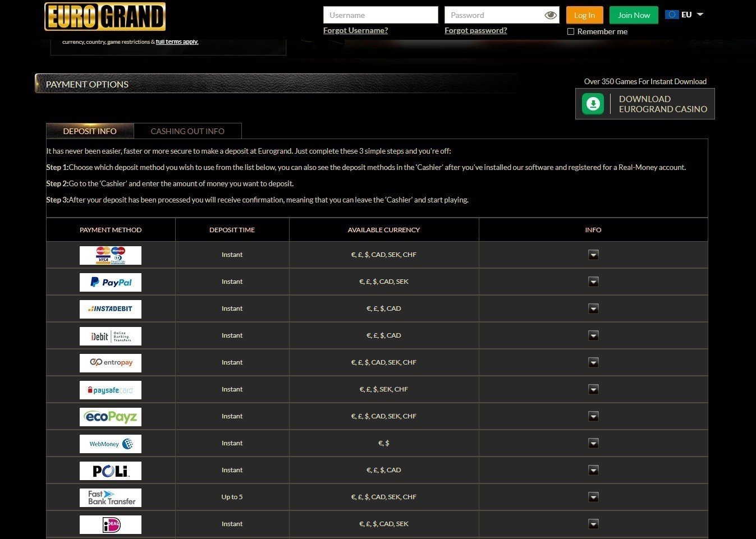
Task: Select the DEPOSIT INFO tab
Action: (89, 131)
